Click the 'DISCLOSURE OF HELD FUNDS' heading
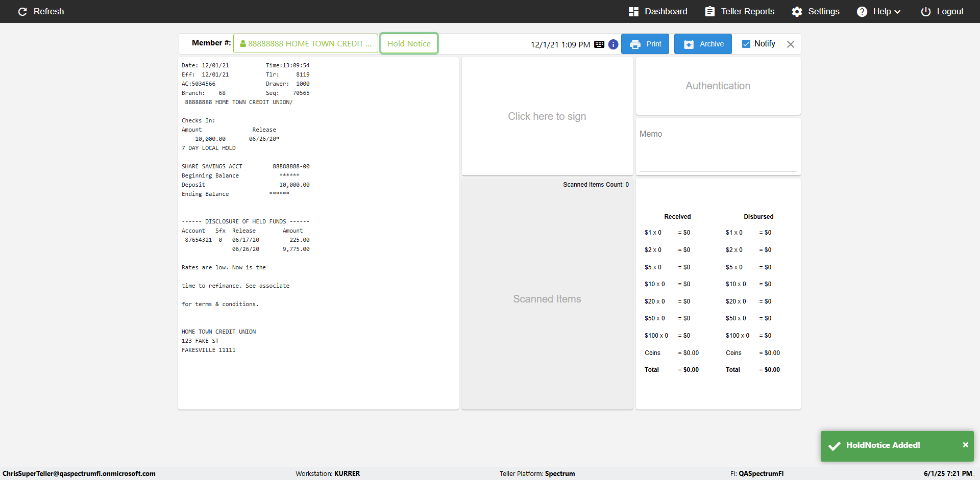The width and height of the screenshot is (980, 480). click(246, 221)
